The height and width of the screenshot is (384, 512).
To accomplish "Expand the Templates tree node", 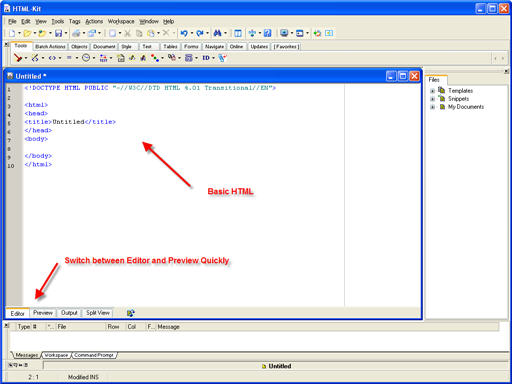I will (432, 91).
